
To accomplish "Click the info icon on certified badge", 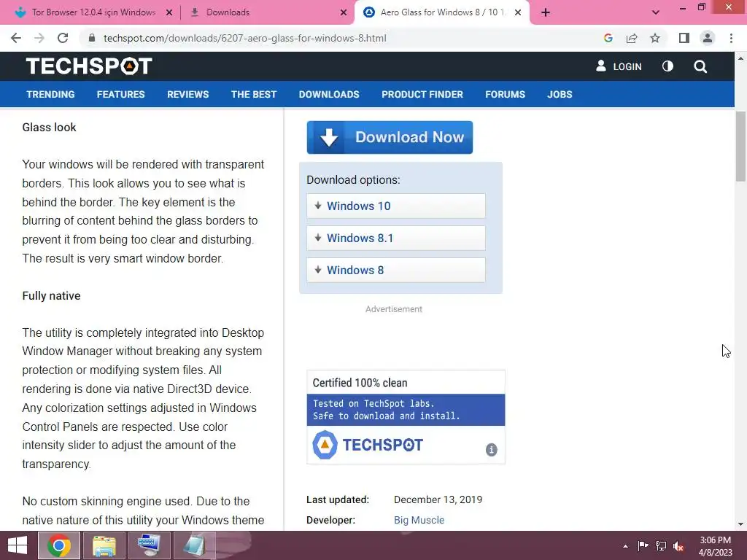I will (x=491, y=449).
